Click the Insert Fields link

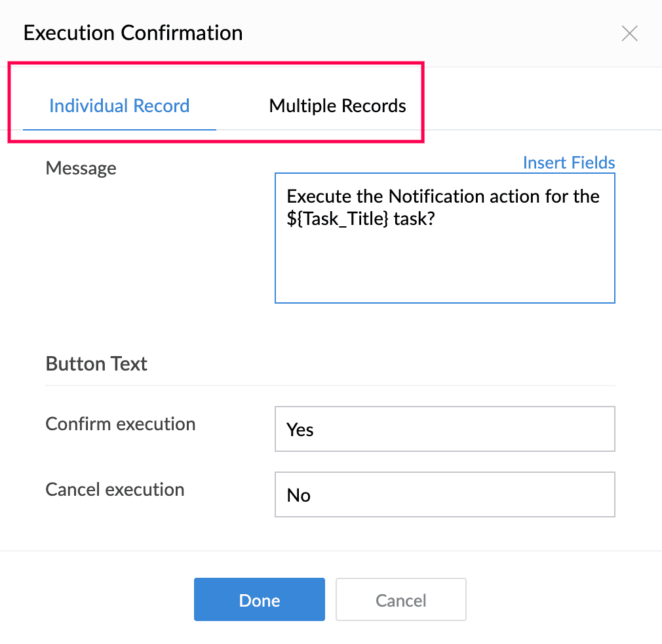[x=569, y=163]
